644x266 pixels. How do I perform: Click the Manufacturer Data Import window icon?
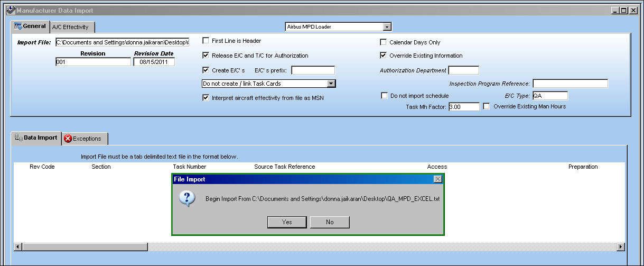pyautogui.click(x=11, y=10)
